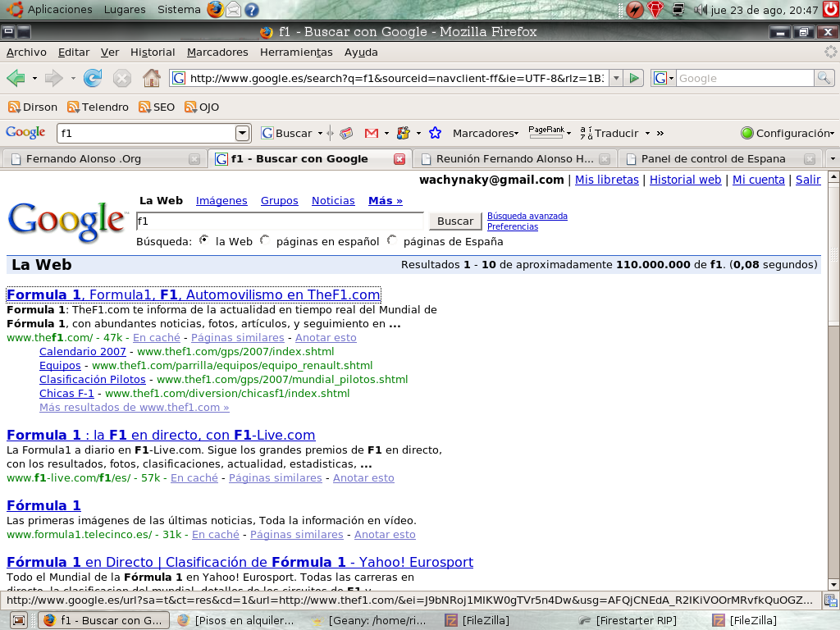Open 'Fórmula 1' telecinco result

tap(43, 505)
